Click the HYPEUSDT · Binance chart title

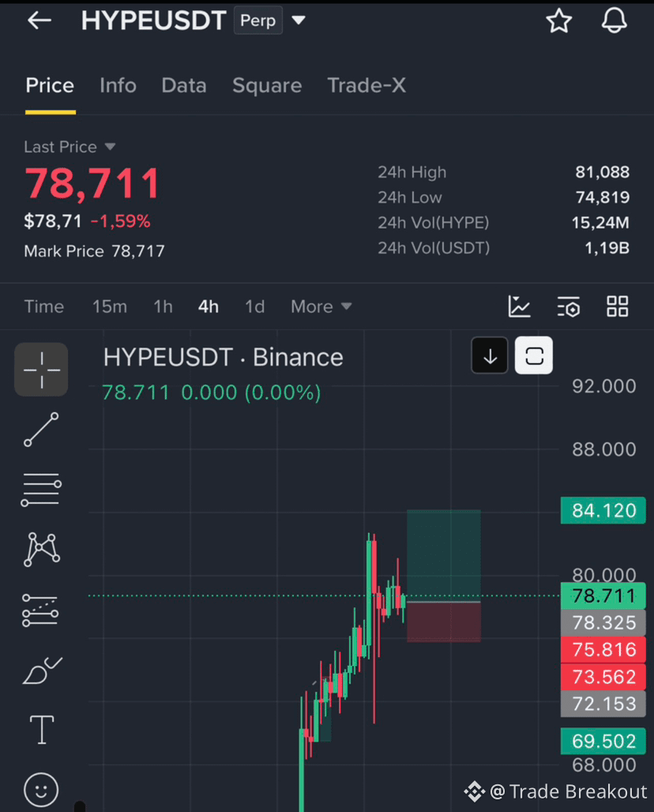(x=224, y=358)
